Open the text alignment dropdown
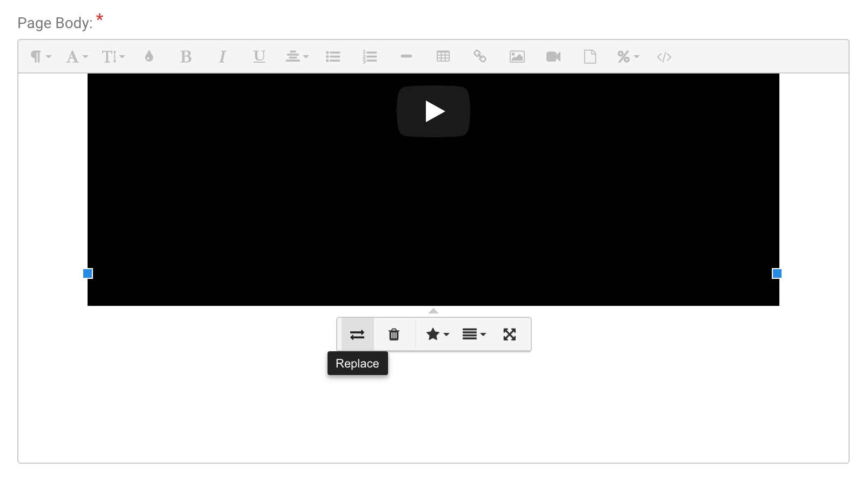This screenshot has width=868, height=481. (297, 57)
